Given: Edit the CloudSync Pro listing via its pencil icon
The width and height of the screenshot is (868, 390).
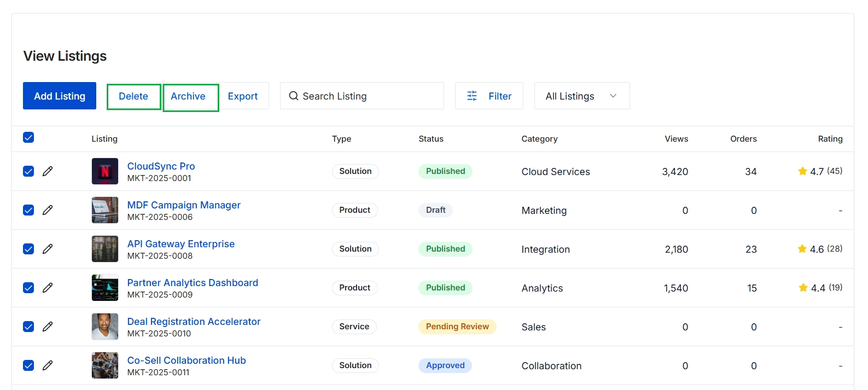Looking at the screenshot, I should pyautogui.click(x=48, y=171).
